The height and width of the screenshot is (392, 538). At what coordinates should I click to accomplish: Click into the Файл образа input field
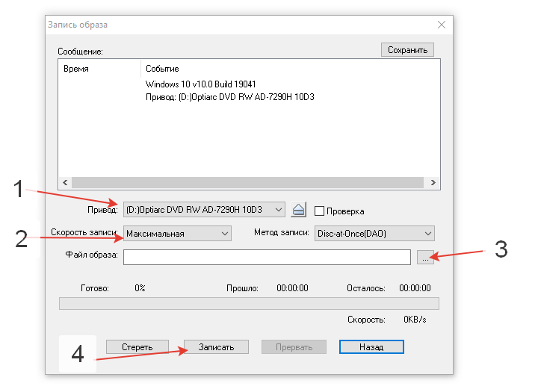click(267, 257)
